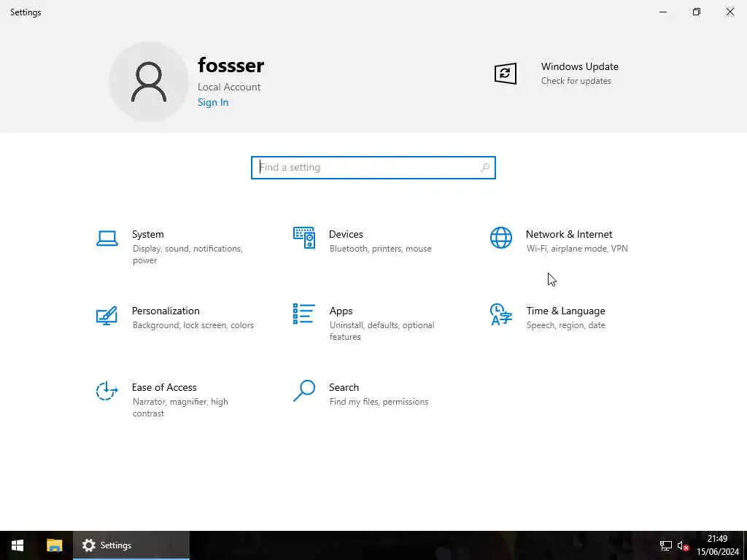Click 'Background, lock screen, colors' description
747x560 pixels.
tap(193, 325)
